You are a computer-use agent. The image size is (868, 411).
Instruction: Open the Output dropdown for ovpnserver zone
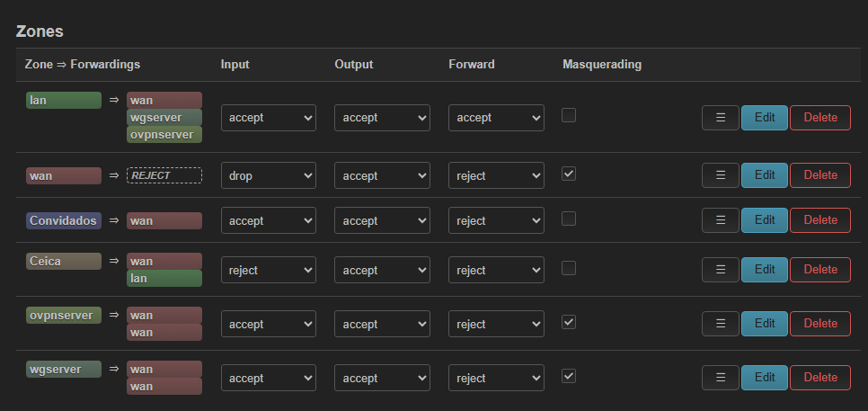(x=382, y=325)
